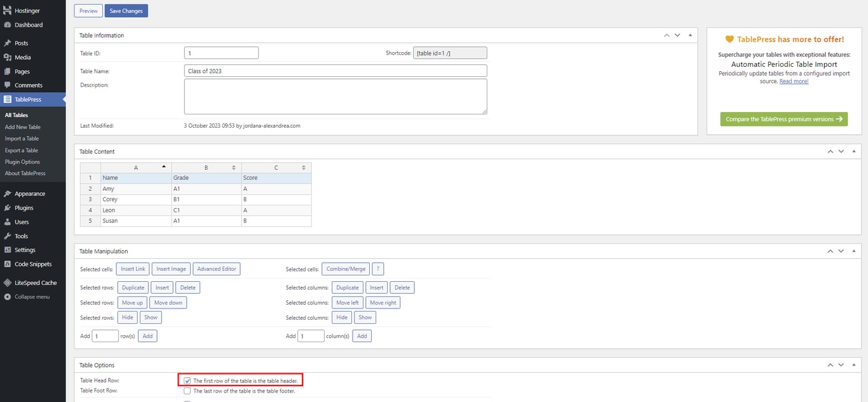This screenshot has height=402, width=868.
Task: Click the Insert Image button
Action: [x=171, y=269]
